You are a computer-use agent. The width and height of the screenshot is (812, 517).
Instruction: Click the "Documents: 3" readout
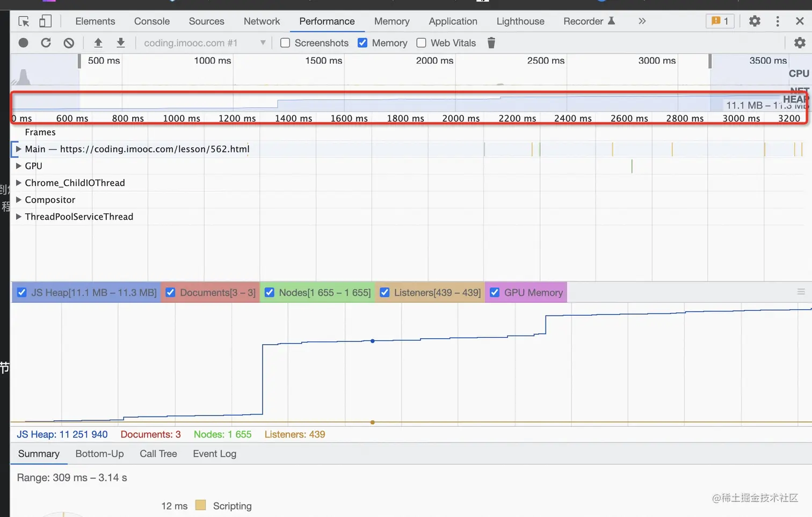150,434
